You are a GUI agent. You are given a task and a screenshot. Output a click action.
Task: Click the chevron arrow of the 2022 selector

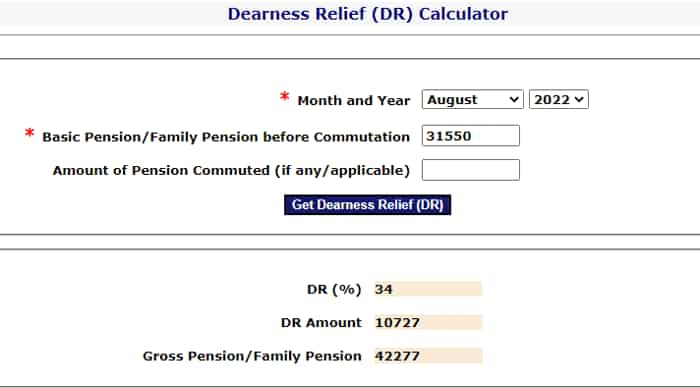click(579, 100)
